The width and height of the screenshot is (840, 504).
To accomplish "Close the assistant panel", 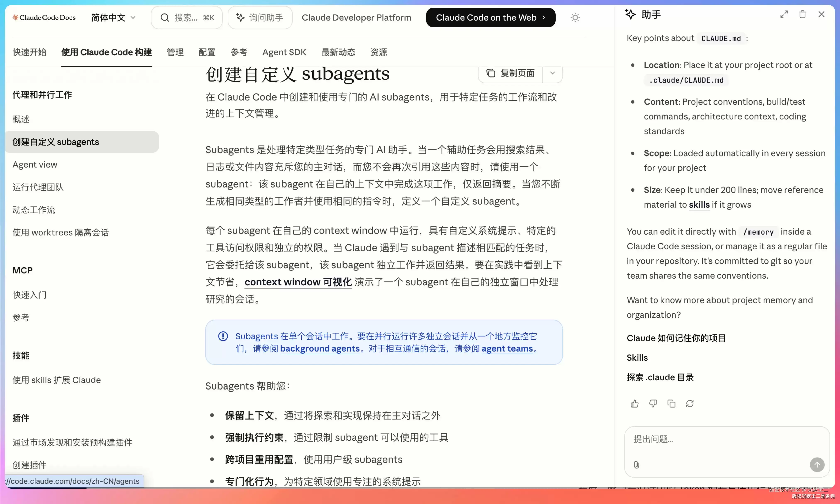I will point(821,14).
